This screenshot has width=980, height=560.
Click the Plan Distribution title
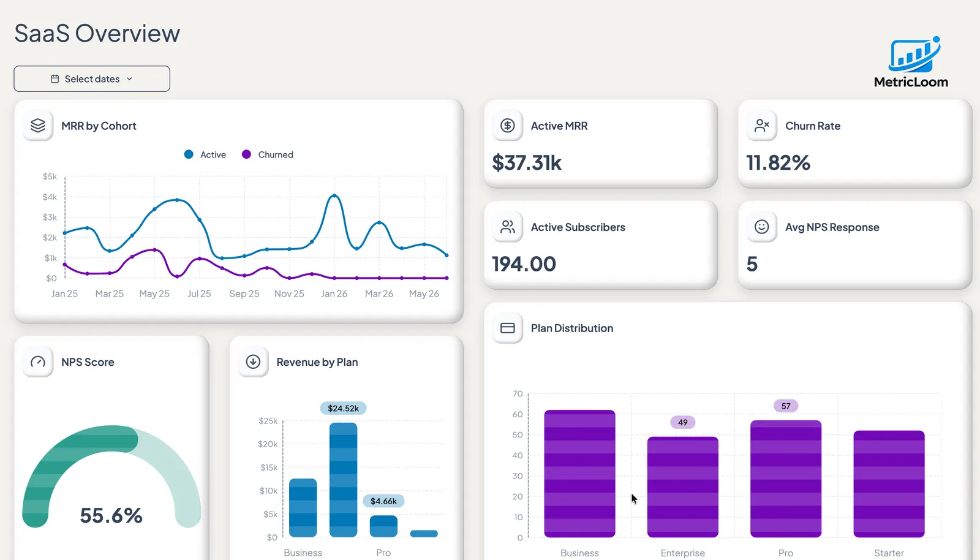572,328
